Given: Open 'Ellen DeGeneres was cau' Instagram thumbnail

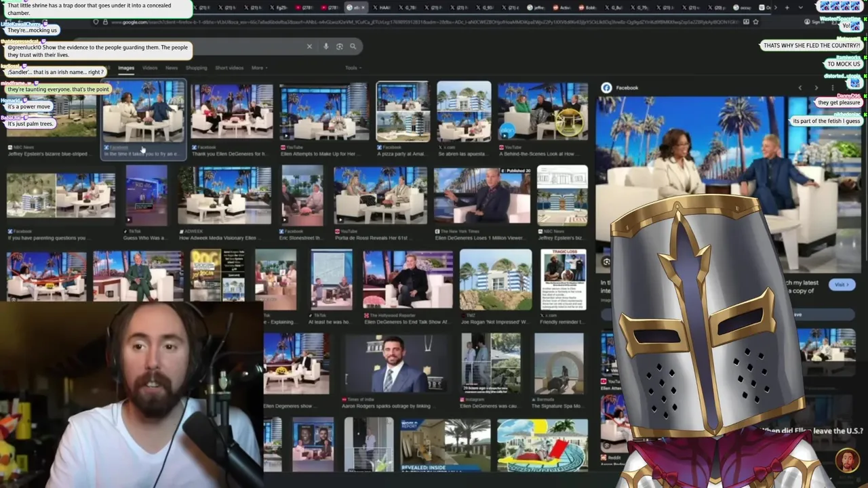Looking at the screenshot, I should pyautogui.click(x=491, y=363).
